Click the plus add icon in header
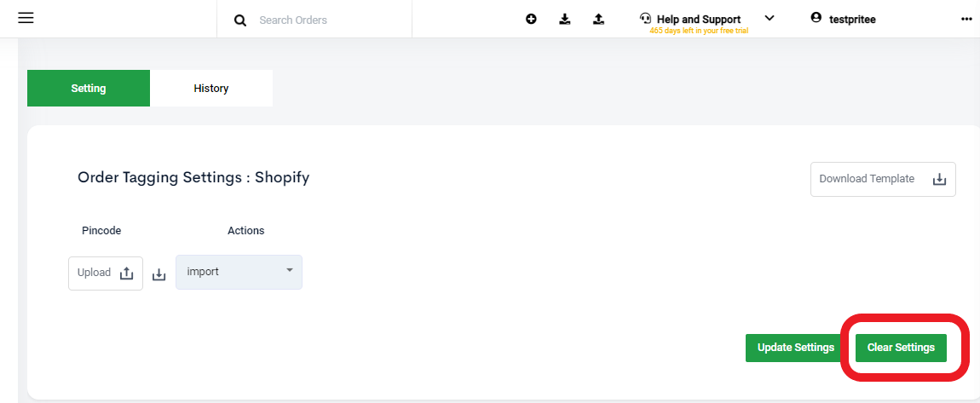Image resolution: width=980 pixels, height=403 pixels. 531,20
